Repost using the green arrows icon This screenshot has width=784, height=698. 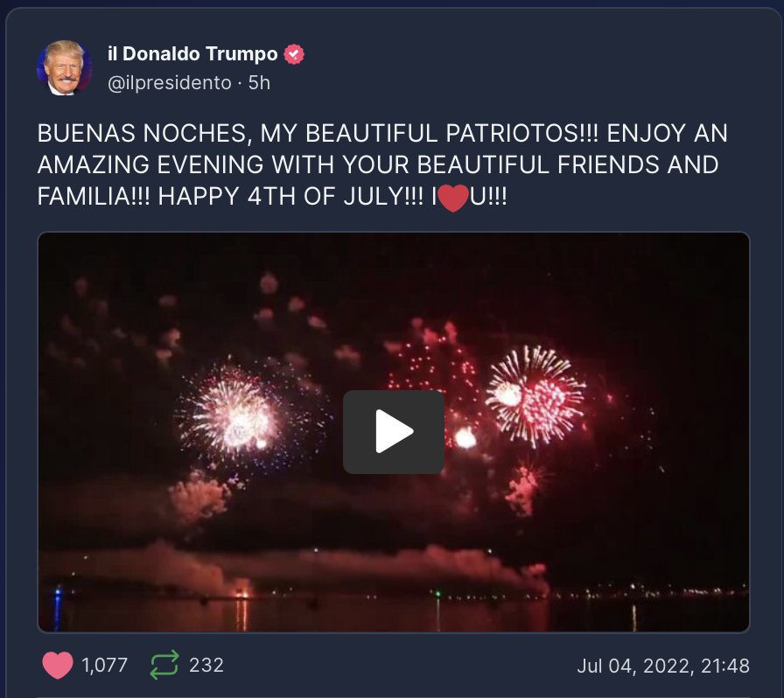(164, 665)
